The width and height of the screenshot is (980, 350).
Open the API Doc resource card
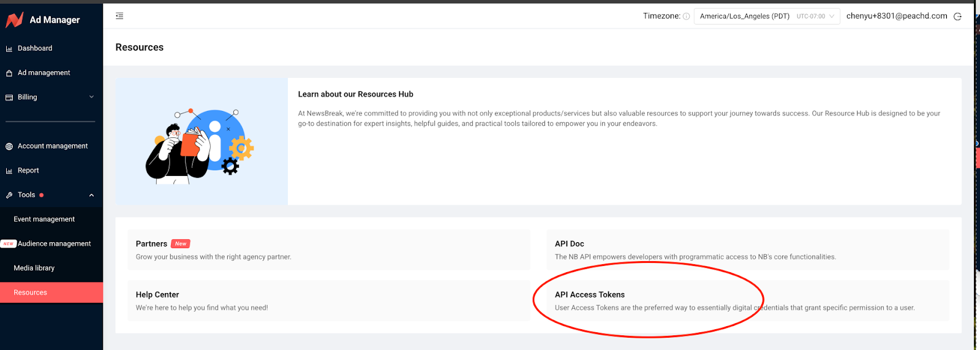[747, 250]
